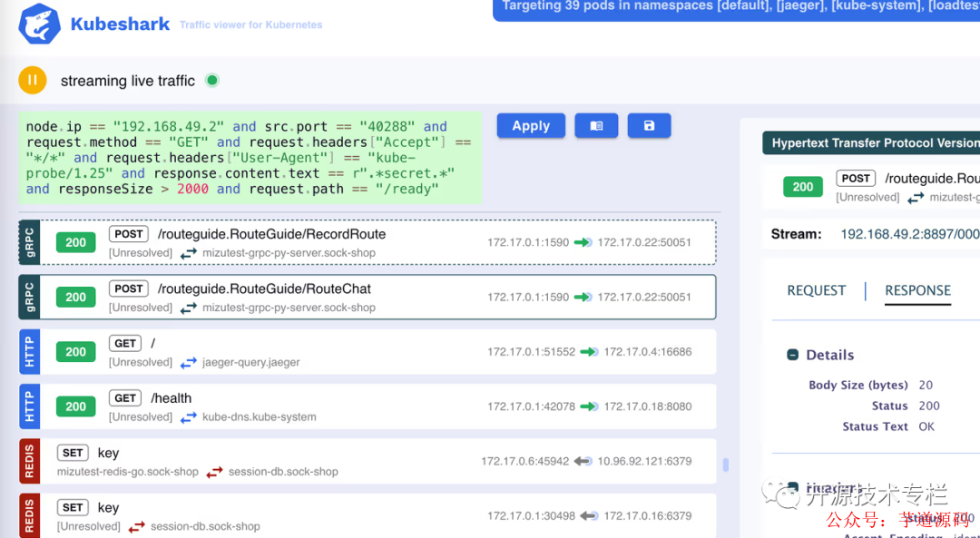Click the REDIS tag on the last Unresolved row

[x=29, y=516]
